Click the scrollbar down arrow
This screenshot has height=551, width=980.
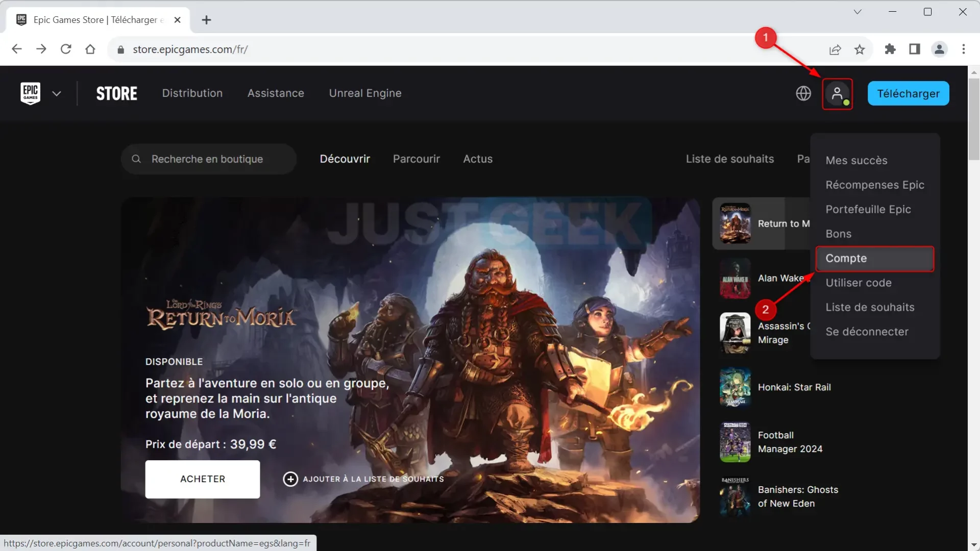pyautogui.click(x=974, y=545)
